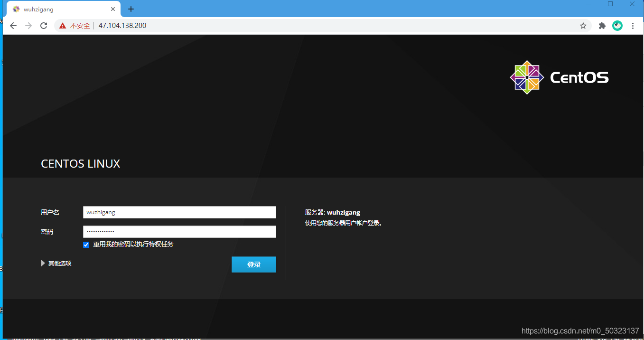Focus the 用户名 username field
The height and width of the screenshot is (340, 644).
point(179,212)
